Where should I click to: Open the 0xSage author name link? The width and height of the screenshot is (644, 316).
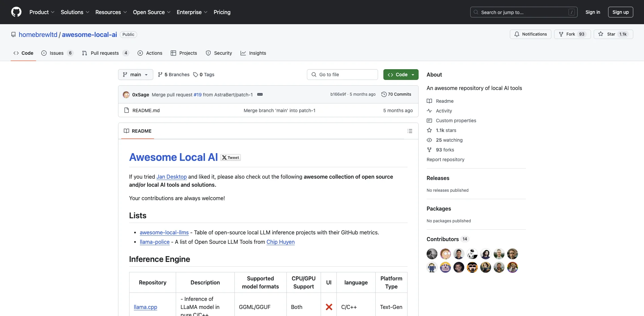[x=141, y=95]
